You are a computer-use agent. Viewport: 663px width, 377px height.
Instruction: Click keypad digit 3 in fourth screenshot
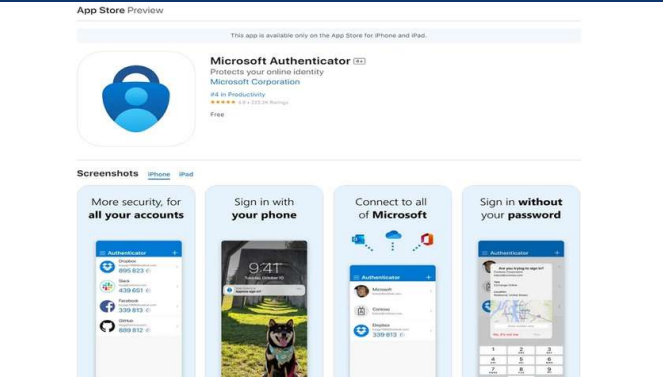[549, 350]
